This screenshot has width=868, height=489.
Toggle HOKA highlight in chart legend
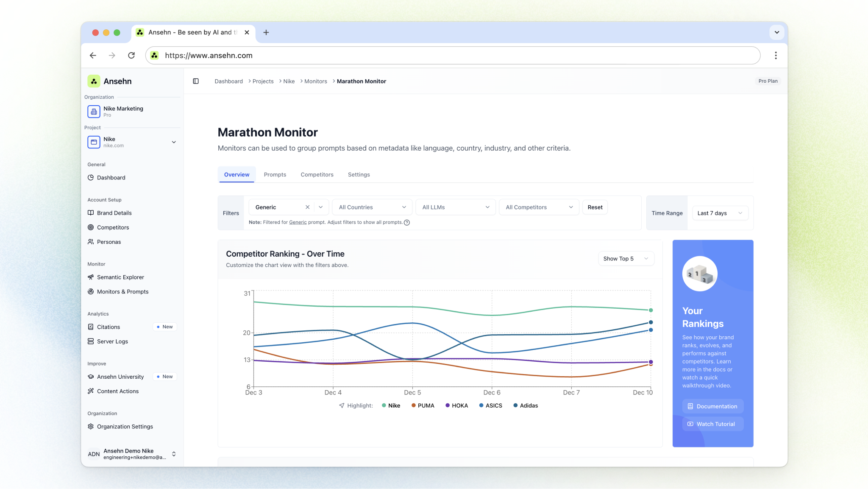456,405
